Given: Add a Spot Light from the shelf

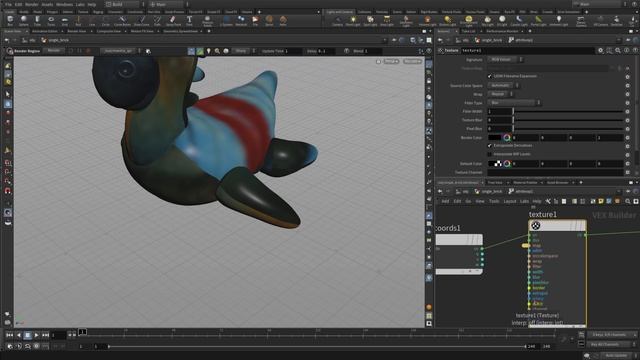Looking at the screenshot, I should click(370, 20).
